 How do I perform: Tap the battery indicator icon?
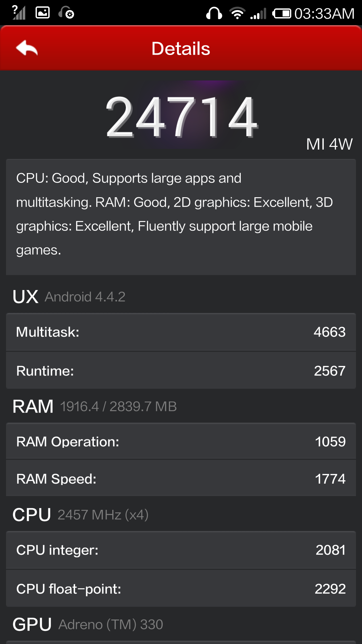pyautogui.click(x=281, y=14)
